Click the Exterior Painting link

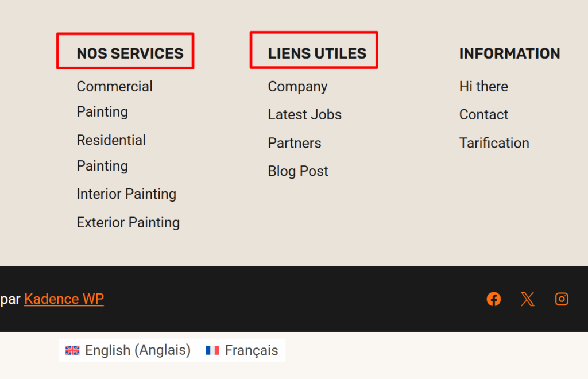[128, 222]
